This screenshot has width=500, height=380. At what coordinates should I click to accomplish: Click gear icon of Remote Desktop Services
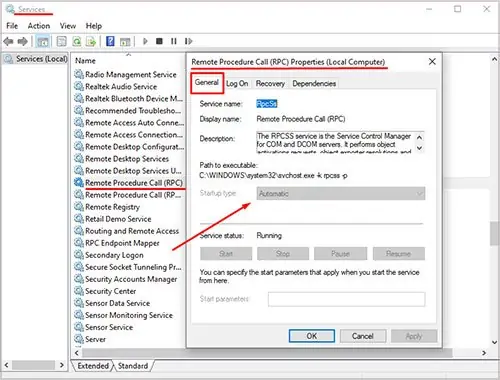79,158
